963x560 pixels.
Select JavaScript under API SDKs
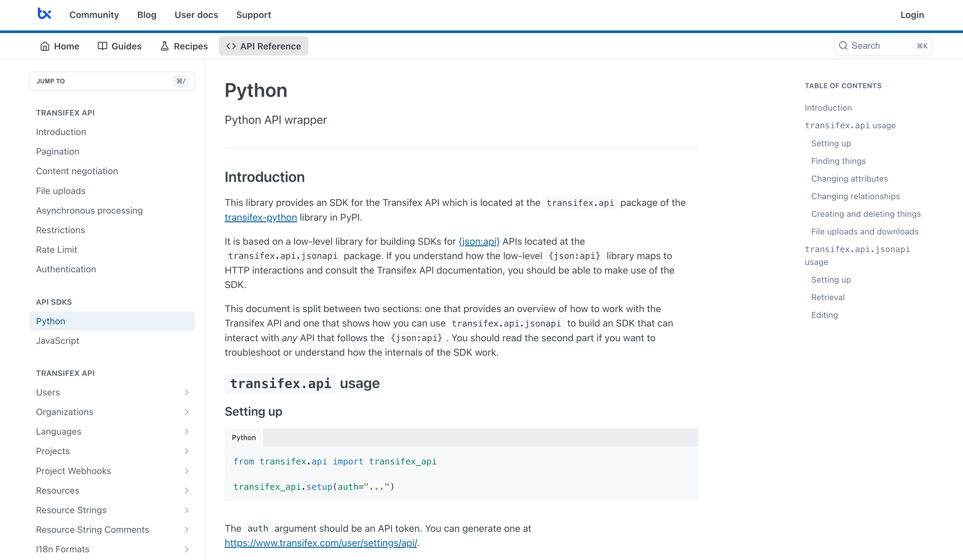pyautogui.click(x=58, y=341)
